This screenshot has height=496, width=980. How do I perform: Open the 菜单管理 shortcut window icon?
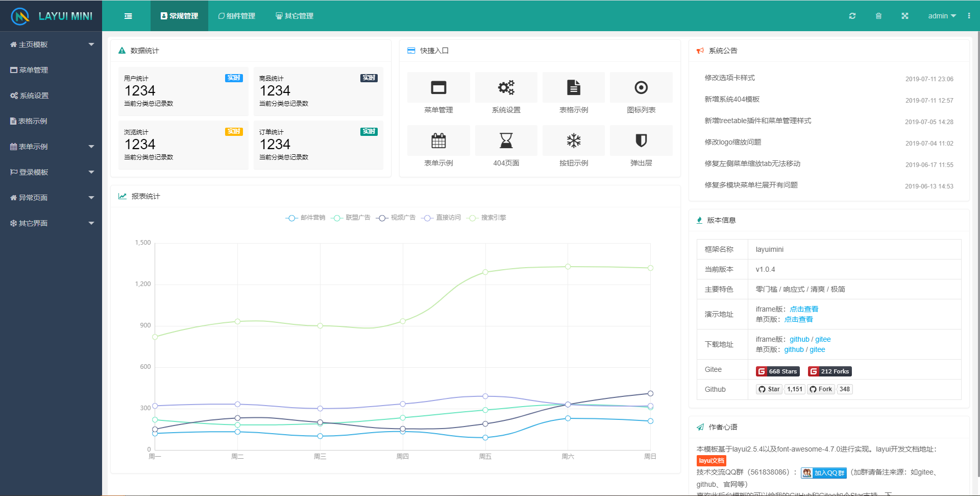pos(438,88)
